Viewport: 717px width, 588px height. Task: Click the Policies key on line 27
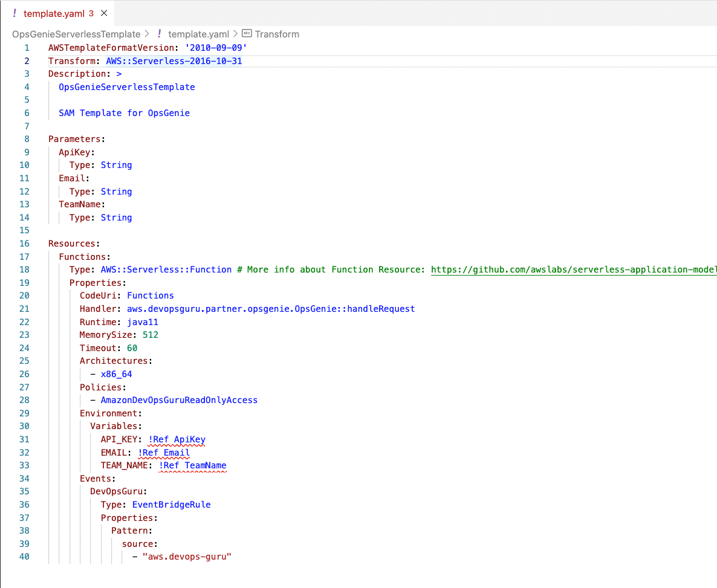coord(100,388)
